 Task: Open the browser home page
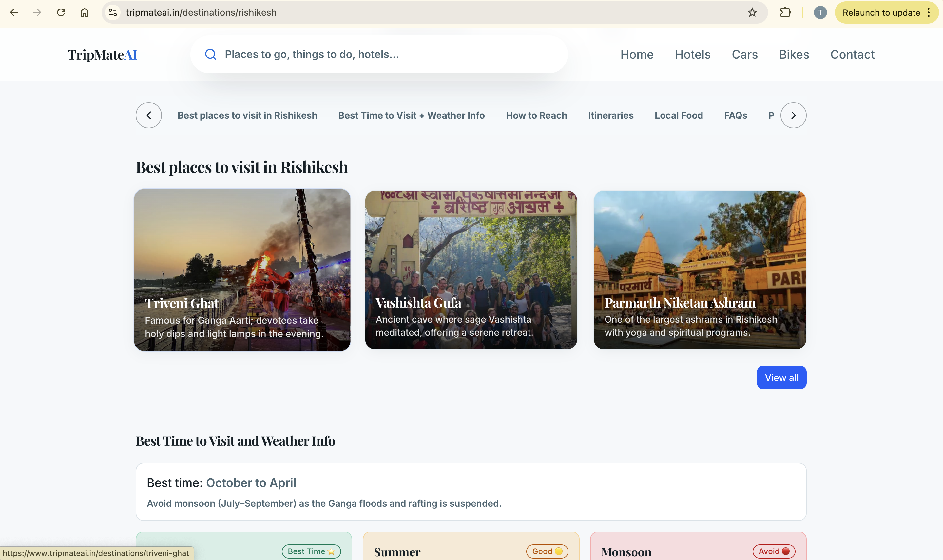[x=84, y=12]
